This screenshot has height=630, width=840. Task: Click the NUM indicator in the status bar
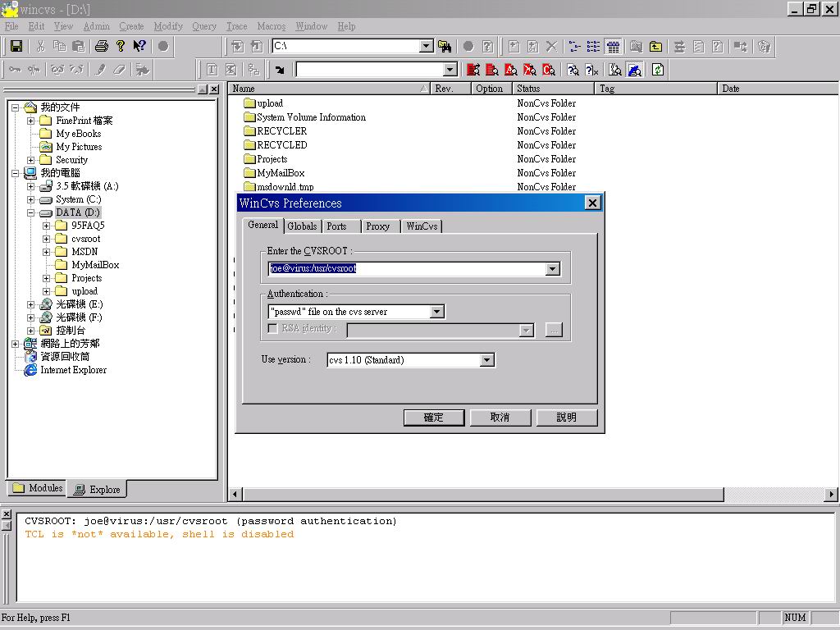click(795, 618)
